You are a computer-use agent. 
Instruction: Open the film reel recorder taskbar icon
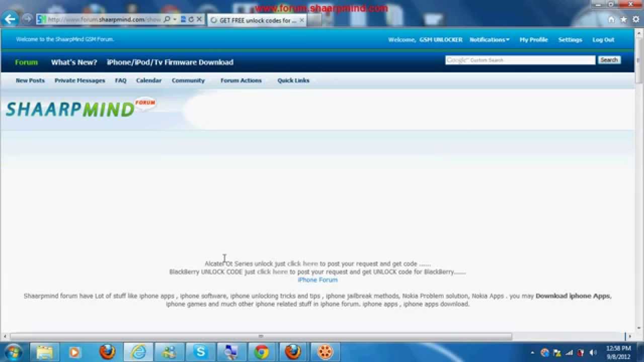coord(325,352)
